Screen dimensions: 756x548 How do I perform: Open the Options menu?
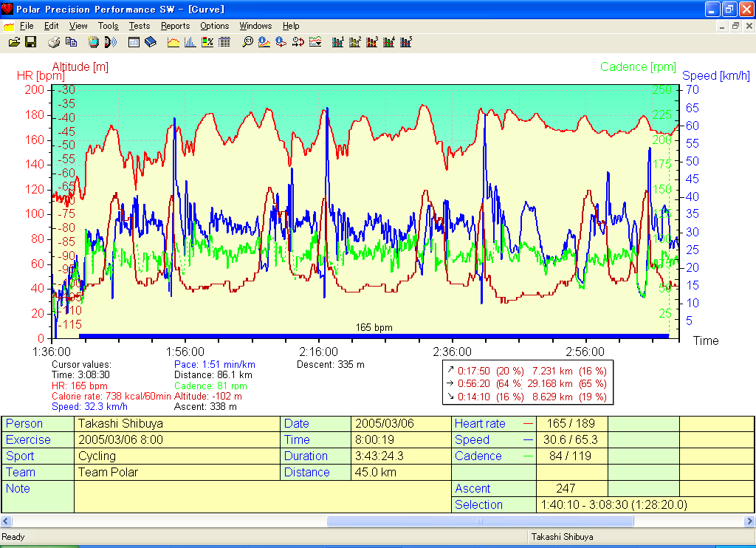click(214, 26)
